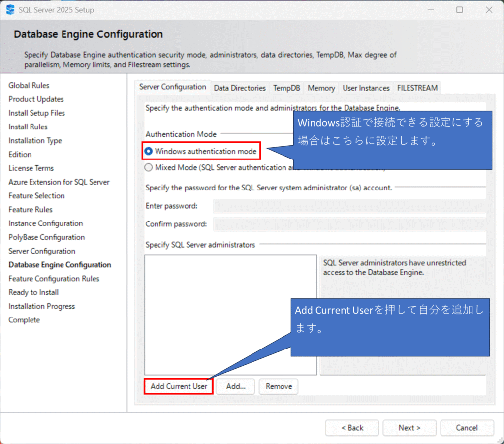This screenshot has width=504, height=444.
Task: Close the SQL Server 2025 Setup window
Action: (x=489, y=10)
